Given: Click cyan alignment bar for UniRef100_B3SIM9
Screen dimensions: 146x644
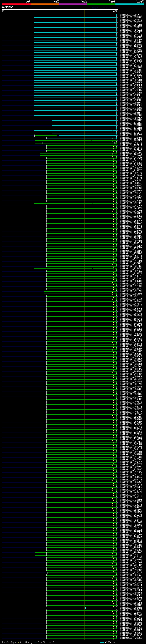Looking at the screenshot, I should tap(84, 120).
